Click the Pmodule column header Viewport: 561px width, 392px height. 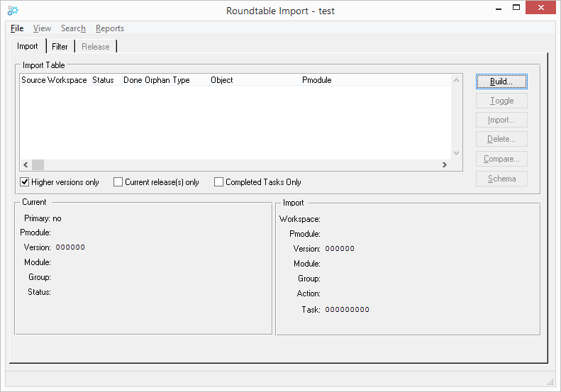tap(375, 80)
